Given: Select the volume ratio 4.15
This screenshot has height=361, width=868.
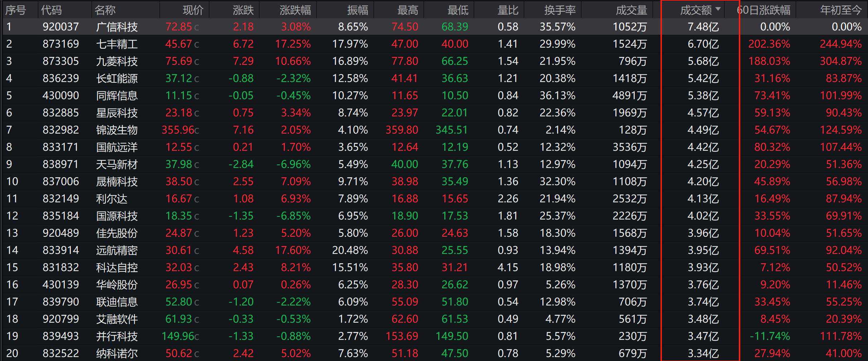Looking at the screenshot, I should click(x=508, y=268).
